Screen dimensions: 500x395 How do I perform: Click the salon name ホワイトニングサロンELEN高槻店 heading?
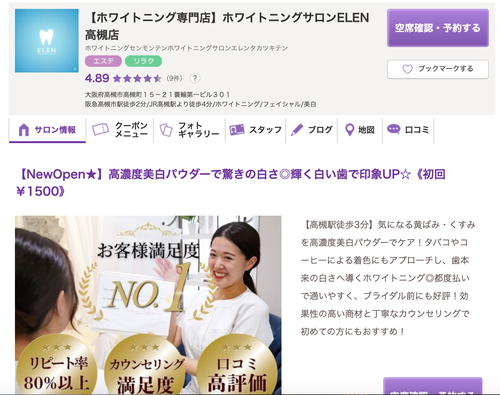click(227, 26)
